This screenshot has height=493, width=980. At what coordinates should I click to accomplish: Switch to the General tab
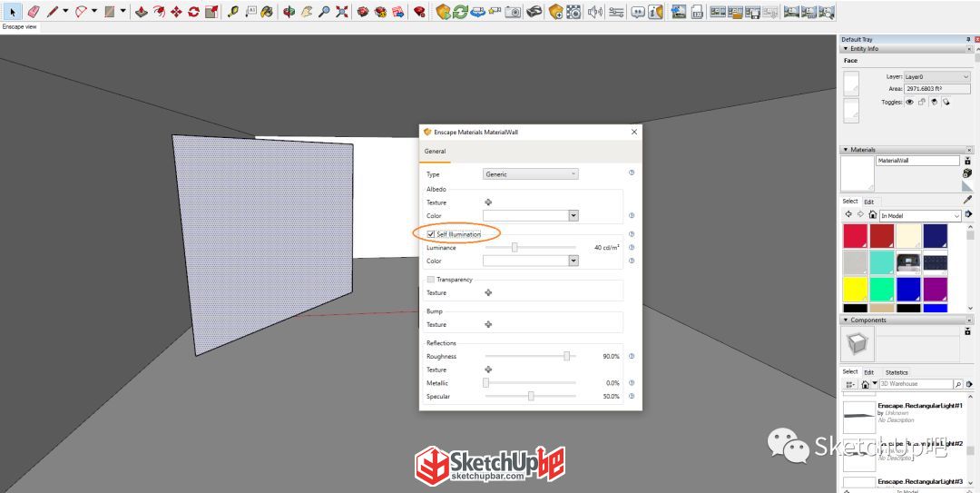point(435,152)
